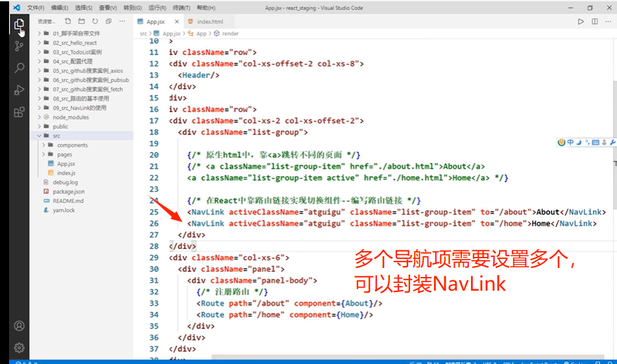Open the 选择(S) menu

[x=84, y=8]
